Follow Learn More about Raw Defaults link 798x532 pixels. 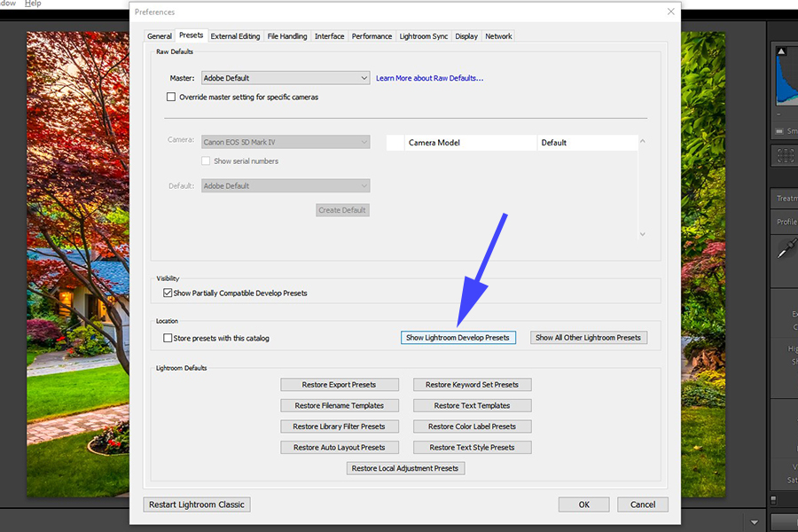tap(429, 78)
